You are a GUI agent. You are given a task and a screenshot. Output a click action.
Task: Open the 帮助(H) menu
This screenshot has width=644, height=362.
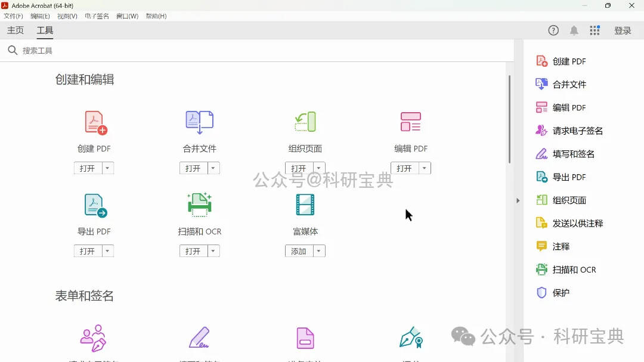click(156, 16)
